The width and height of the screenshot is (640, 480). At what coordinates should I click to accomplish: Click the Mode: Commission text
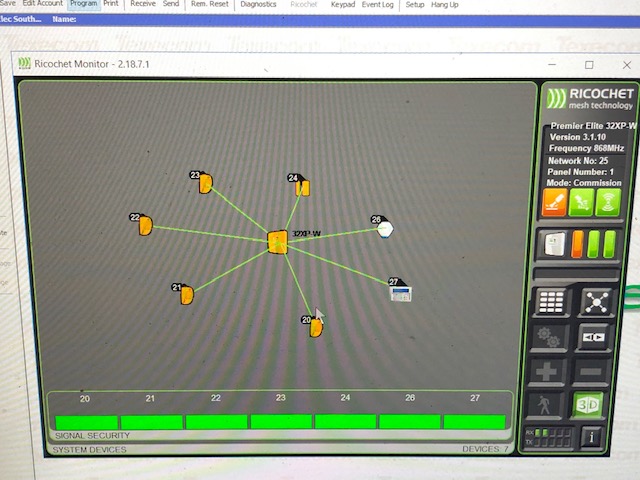pyautogui.click(x=584, y=182)
